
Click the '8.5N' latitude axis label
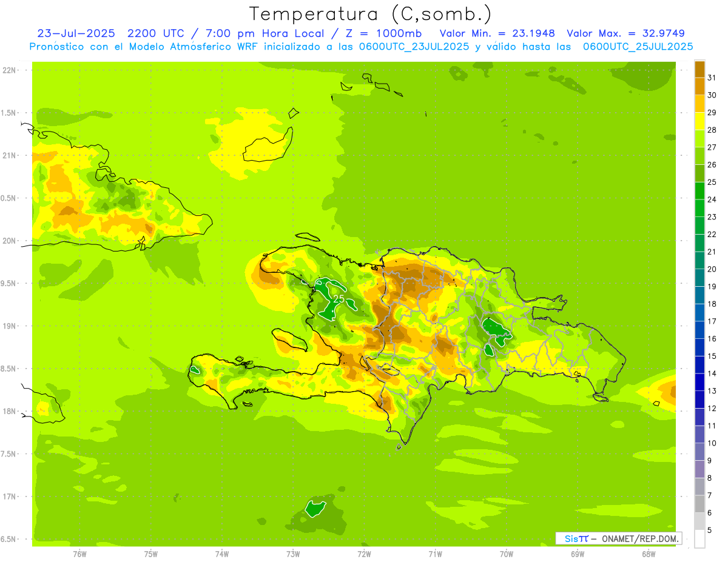coord(9,369)
